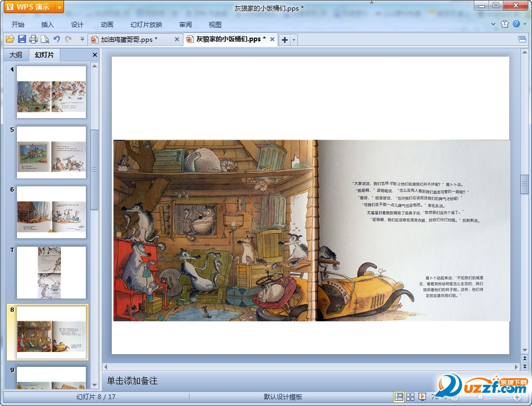Toggle the window layout icon at tab bar right
This screenshot has height=406, width=532.
(522, 39)
